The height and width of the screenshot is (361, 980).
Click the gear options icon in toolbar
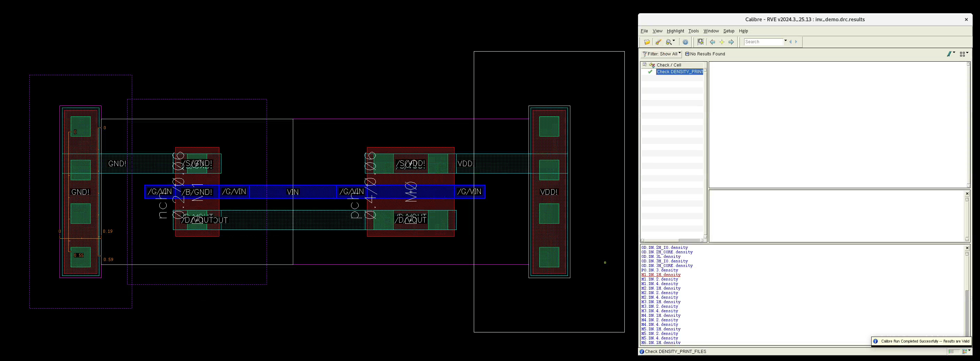[685, 42]
